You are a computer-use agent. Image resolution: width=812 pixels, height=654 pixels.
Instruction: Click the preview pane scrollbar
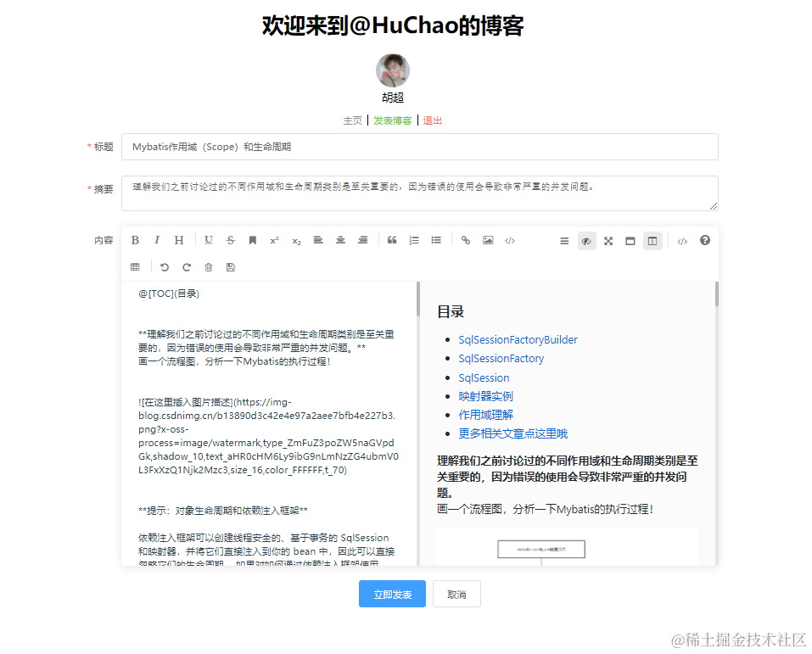click(x=717, y=294)
